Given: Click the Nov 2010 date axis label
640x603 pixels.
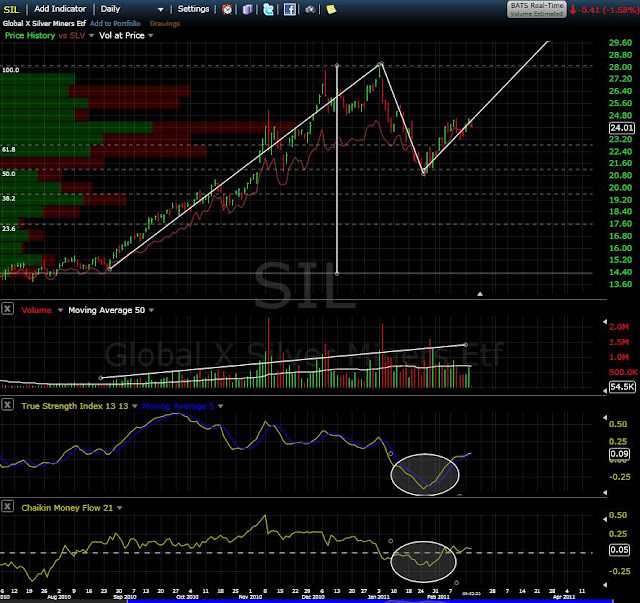Looking at the screenshot, I should tap(250, 597).
